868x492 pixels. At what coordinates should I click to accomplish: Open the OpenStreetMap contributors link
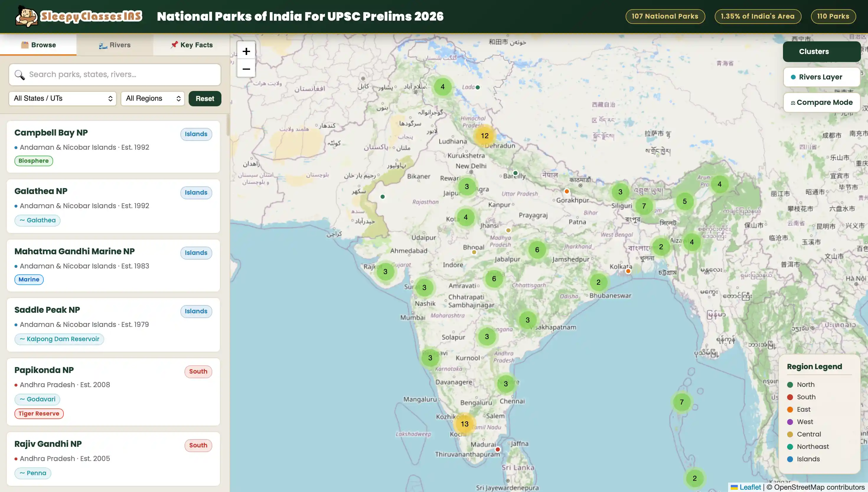click(x=819, y=487)
